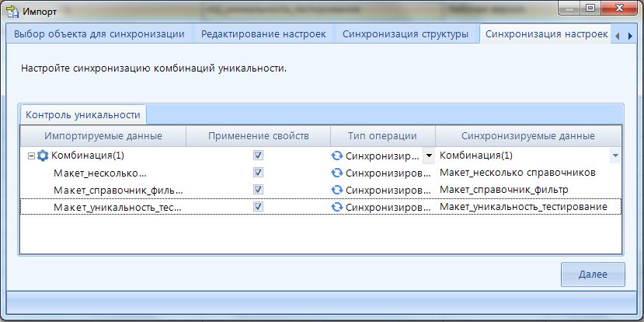The height and width of the screenshot is (322, 644).
Task: Open synchronized data dropdown for Комбинация(1)
Action: 615,156
